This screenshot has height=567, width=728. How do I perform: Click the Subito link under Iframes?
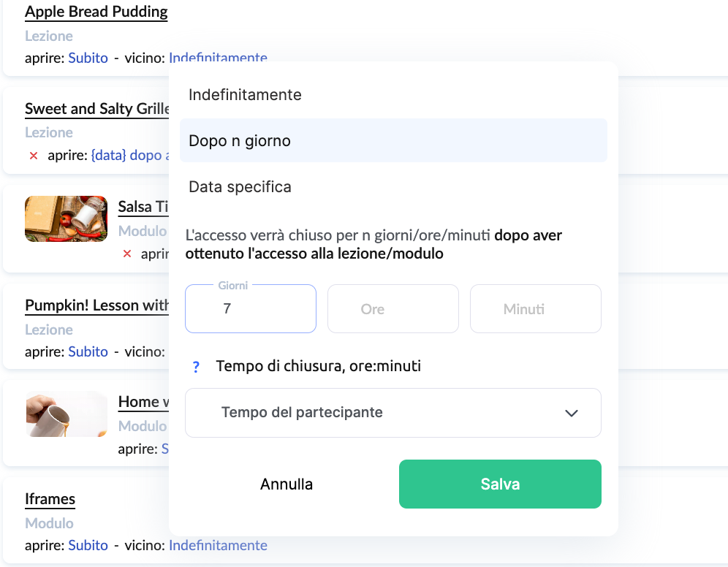[x=88, y=545]
